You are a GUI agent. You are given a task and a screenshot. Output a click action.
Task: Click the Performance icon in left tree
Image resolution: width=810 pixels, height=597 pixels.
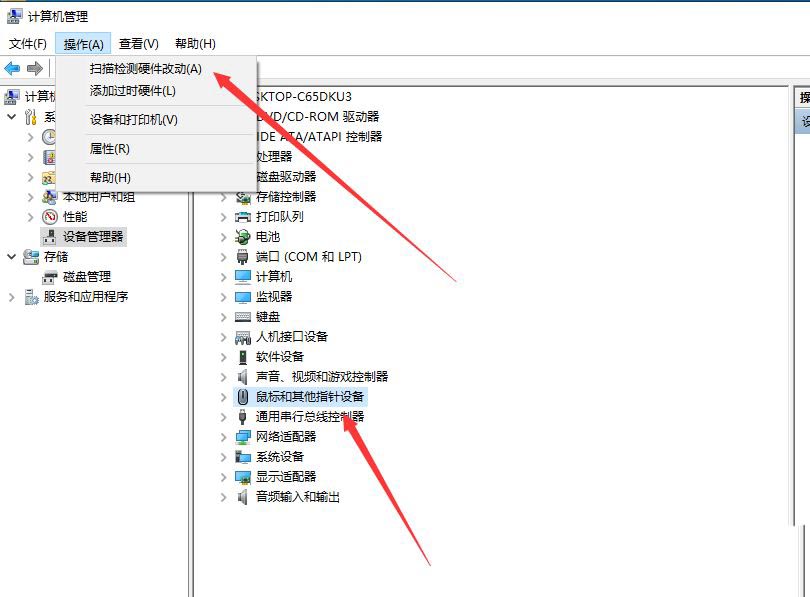pyautogui.click(x=50, y=217)
